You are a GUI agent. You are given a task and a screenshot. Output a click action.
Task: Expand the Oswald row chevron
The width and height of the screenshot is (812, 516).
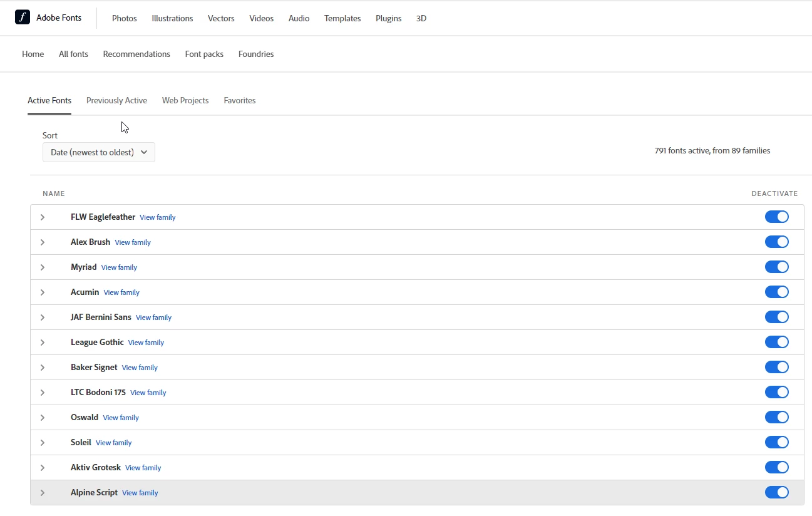pos(43,418)
